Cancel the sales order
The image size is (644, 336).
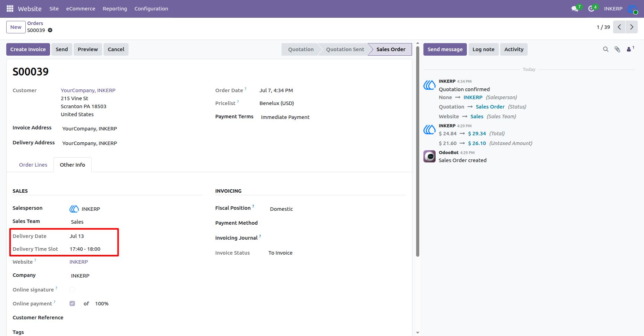coord(116,49)
